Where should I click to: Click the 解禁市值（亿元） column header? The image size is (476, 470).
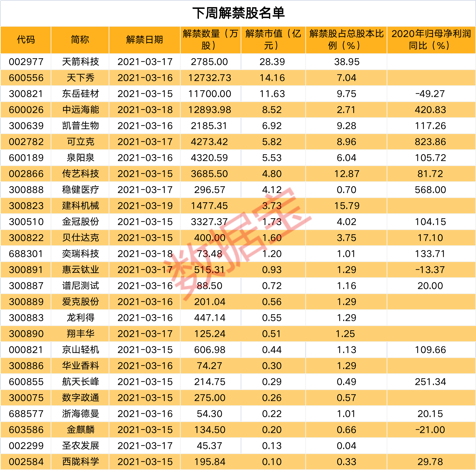(x=273, y=40)
